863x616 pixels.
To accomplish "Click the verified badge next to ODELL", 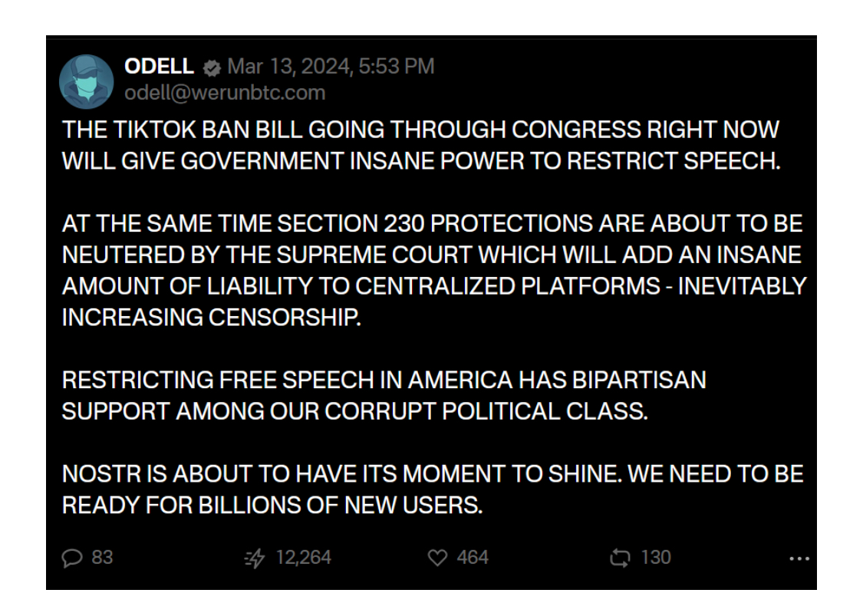I will tap(211, 68).
